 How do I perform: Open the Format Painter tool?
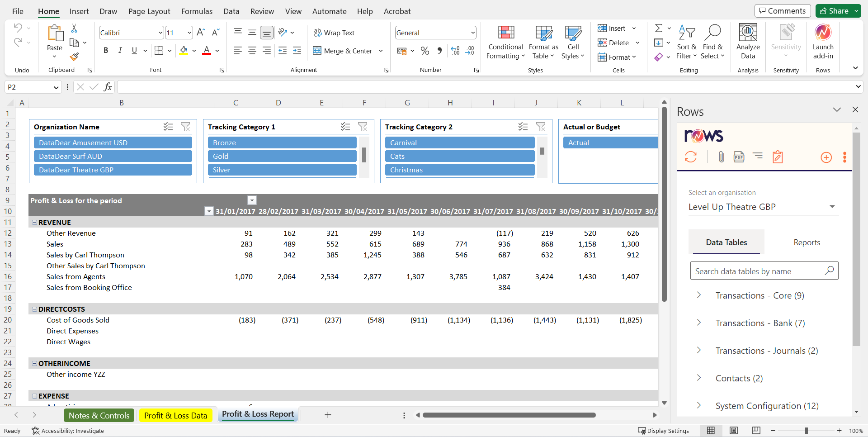point(74,57)
